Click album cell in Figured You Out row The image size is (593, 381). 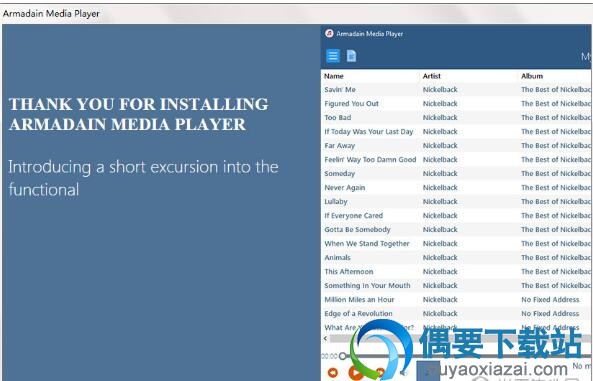coord(556,104)
